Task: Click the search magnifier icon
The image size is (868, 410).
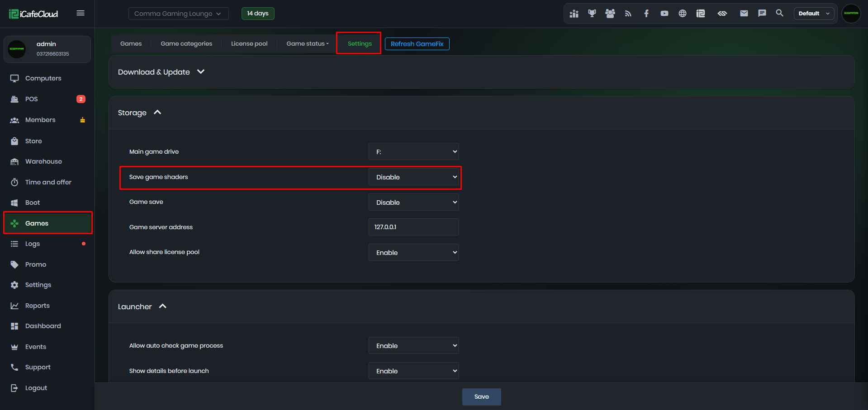Action: click(x=780, y=13)
